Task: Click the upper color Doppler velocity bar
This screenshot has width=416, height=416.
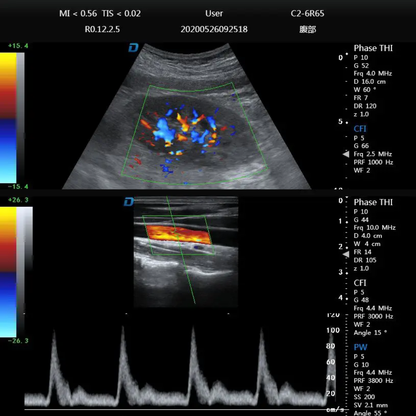Action: click(x=8, y=118)
